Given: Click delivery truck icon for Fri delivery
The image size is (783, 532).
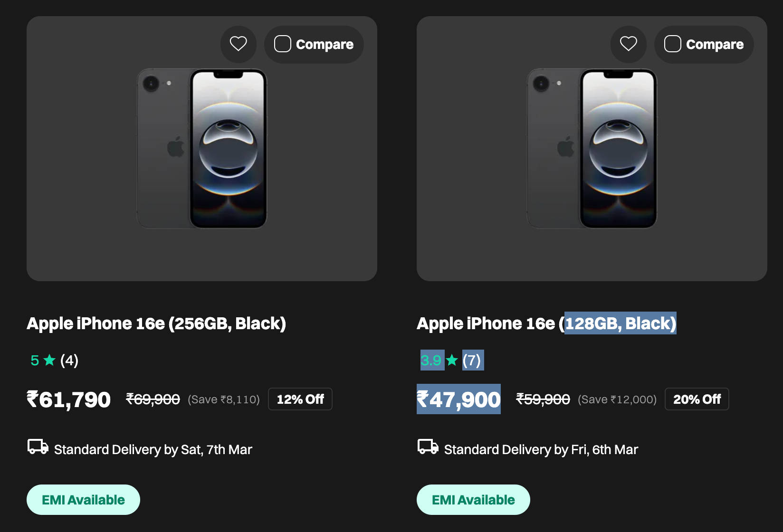Looking at the screenshot, I should [428, 447].
